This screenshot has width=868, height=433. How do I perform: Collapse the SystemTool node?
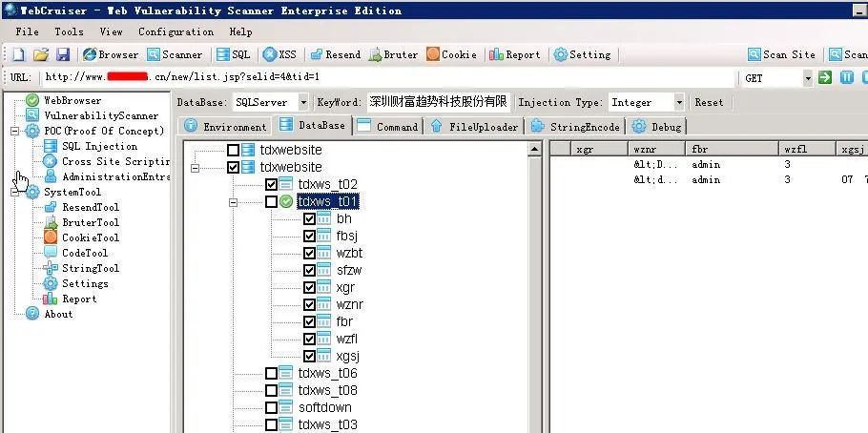(14, 192)
